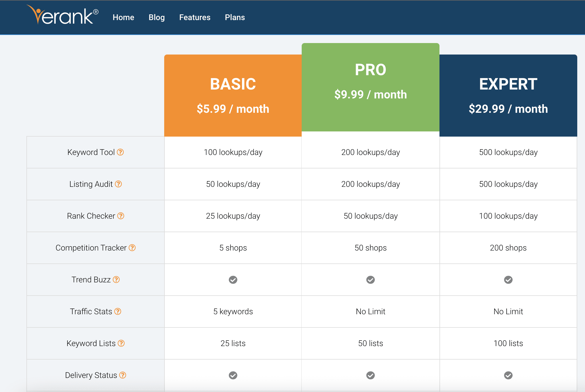
Task: Click Delivery Status checkmark in Expert column
Action: point(508,375)
